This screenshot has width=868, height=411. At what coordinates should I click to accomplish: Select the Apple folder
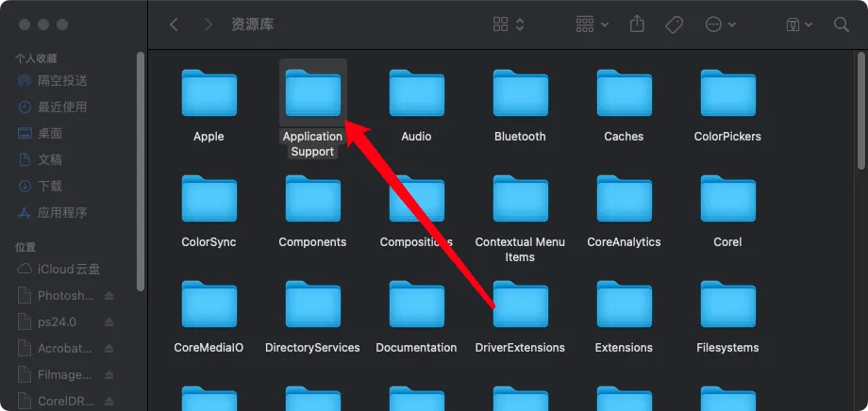[x=209, y=93]
